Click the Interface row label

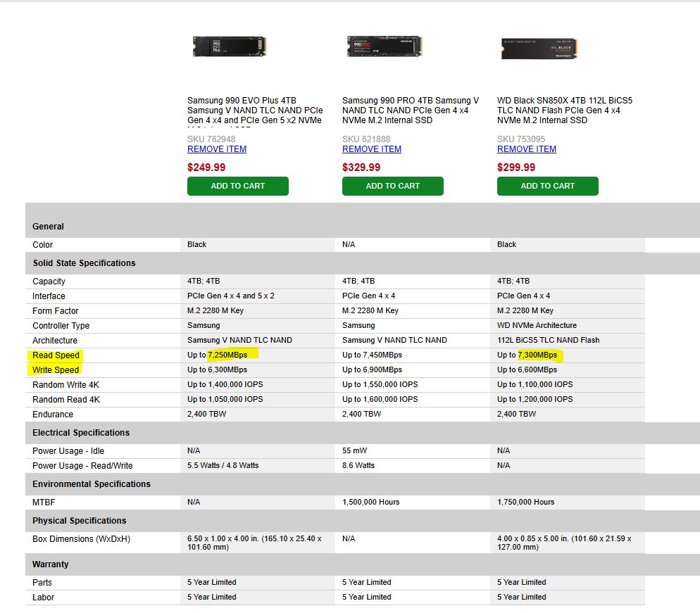pyautogui.click(x=49, y=296)
